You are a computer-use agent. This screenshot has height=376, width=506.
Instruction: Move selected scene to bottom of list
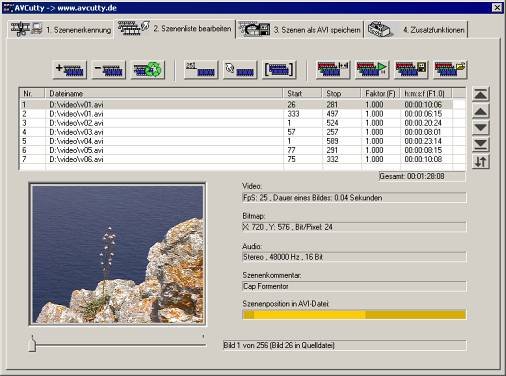pos(480,144)
